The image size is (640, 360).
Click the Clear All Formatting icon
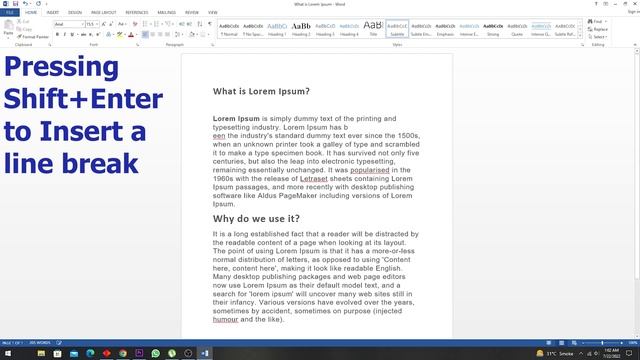pos(135,24)
